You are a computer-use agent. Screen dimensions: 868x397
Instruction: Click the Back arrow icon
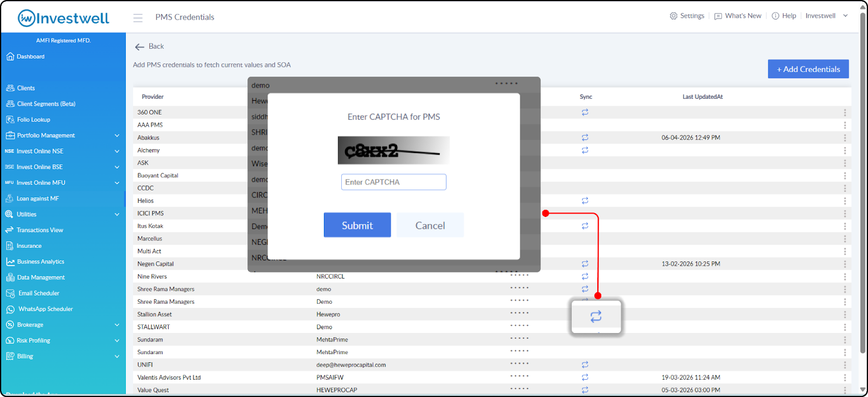pos(139,47)
